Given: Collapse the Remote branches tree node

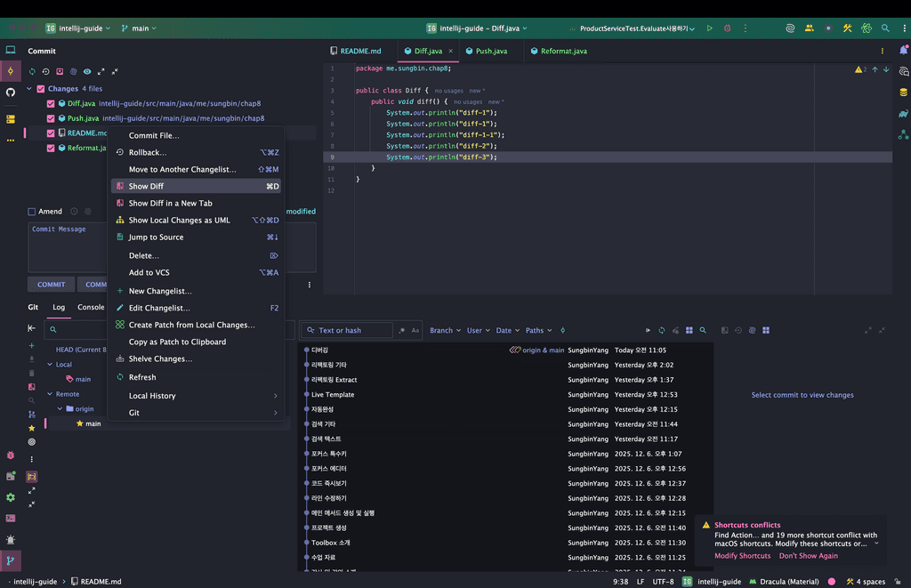Looking at the screenshot, I should tap(51, 394).
